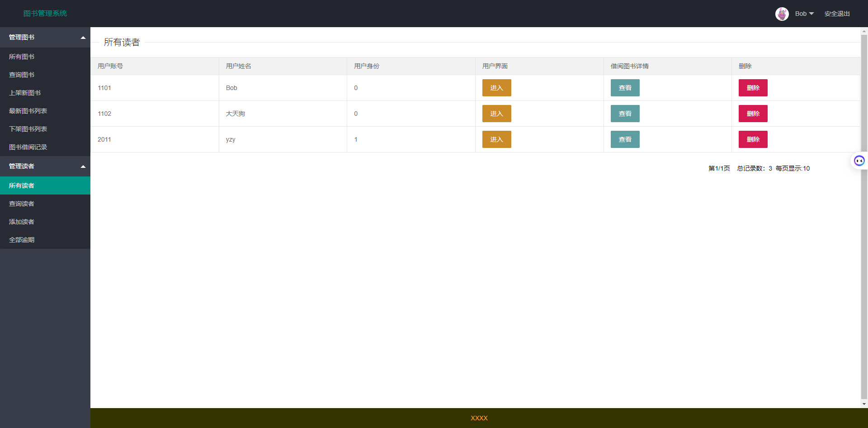Screen dimensions: 868x428
Task: Open 上架新图书 in sidebar
Action: [45, 93]
